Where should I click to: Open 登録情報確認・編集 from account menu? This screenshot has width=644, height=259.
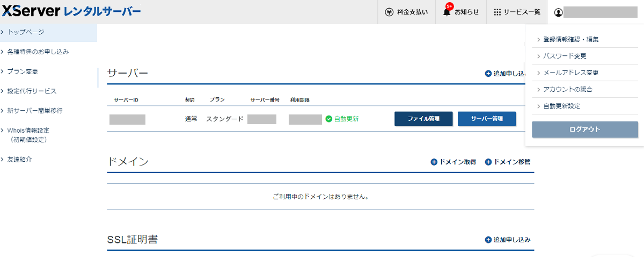[570, 39]
